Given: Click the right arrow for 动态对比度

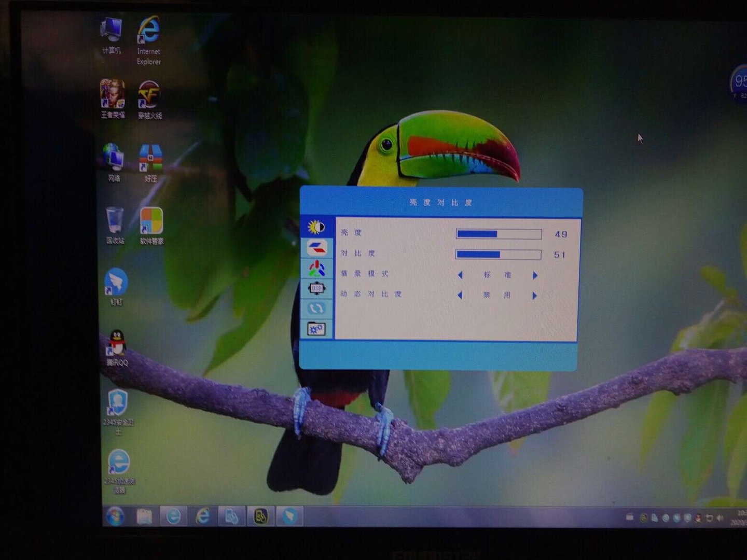Looking at the screenshot, I should coord(535,296).
